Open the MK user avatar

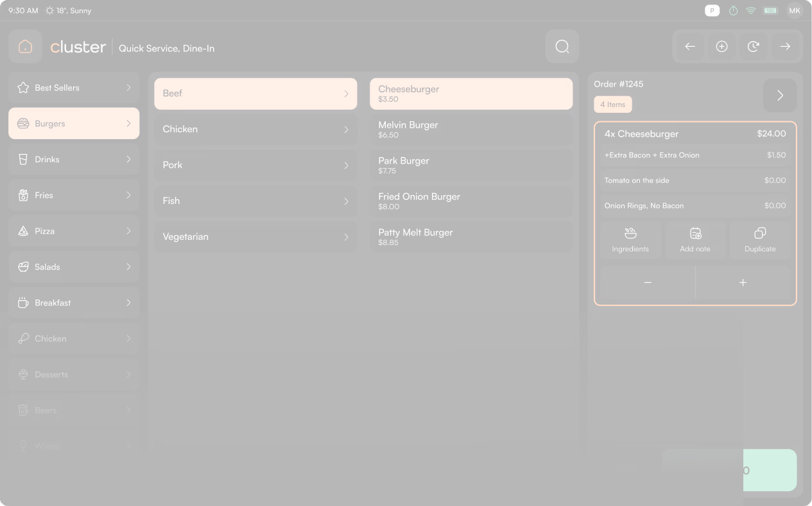point(795,11)
